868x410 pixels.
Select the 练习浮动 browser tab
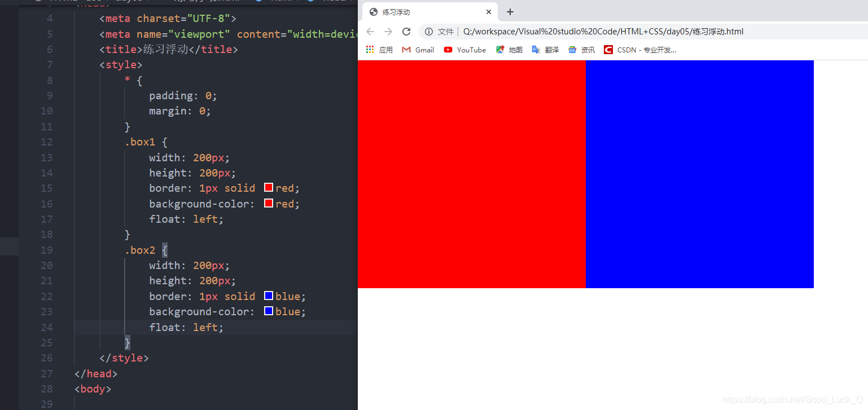(430, 12)
